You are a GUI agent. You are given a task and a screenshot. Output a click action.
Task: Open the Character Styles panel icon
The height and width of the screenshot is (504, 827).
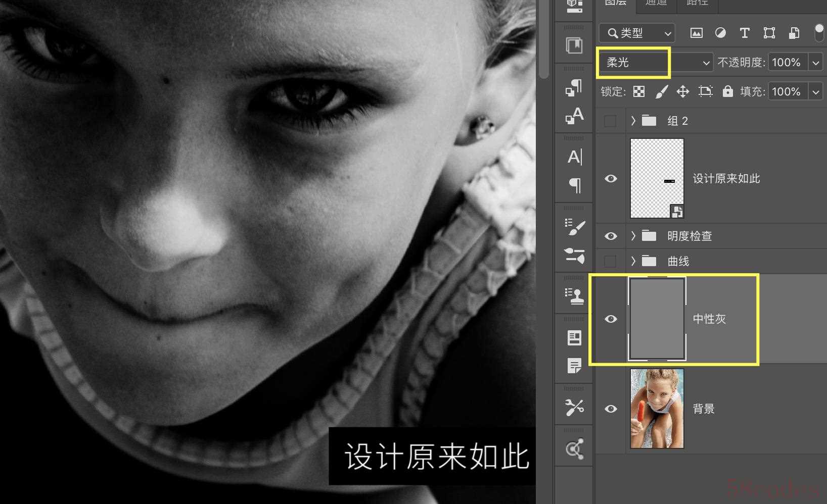coord(574,115)
